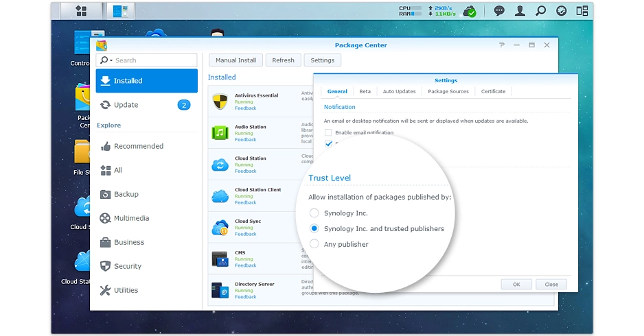
Task: Show All packages category
Action: 147,170
